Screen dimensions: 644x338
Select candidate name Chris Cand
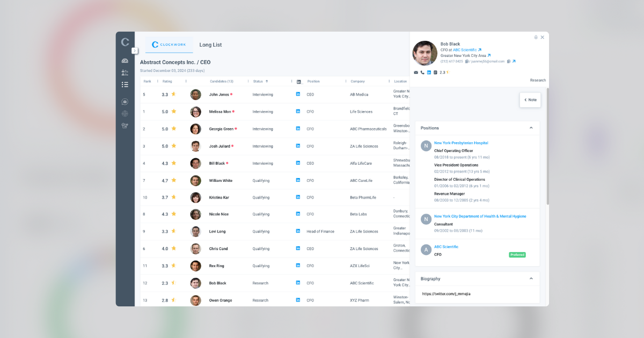point(218,249)
